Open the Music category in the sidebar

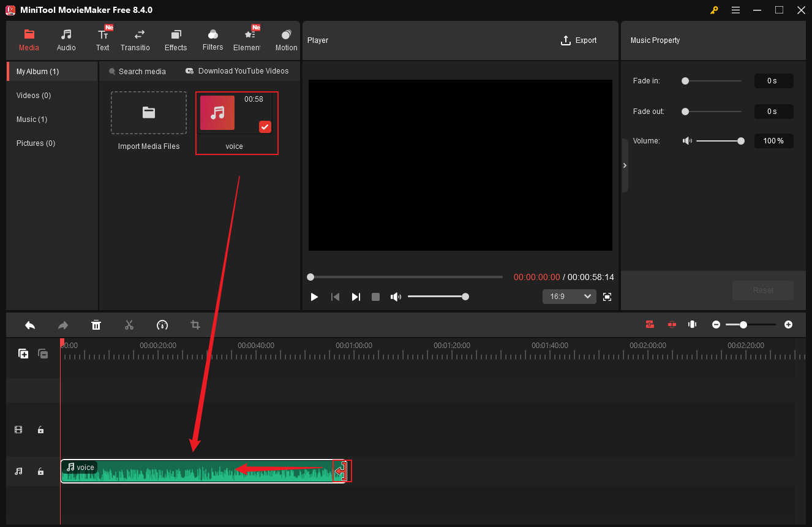point(32,119)
